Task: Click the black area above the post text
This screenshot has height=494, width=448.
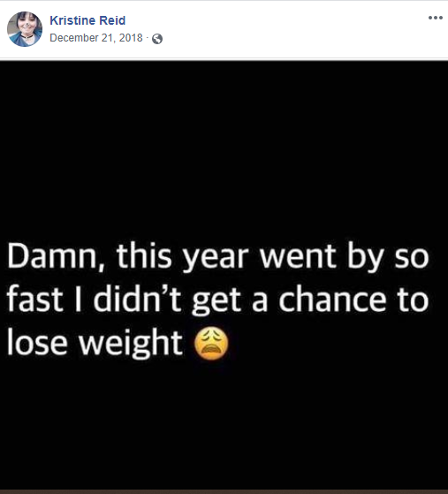Action: tap(224, 148)
